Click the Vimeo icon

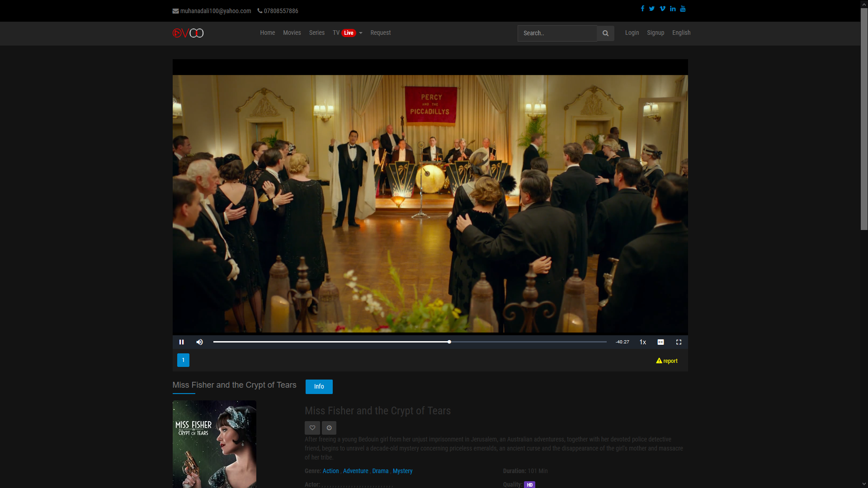point(662,8)
